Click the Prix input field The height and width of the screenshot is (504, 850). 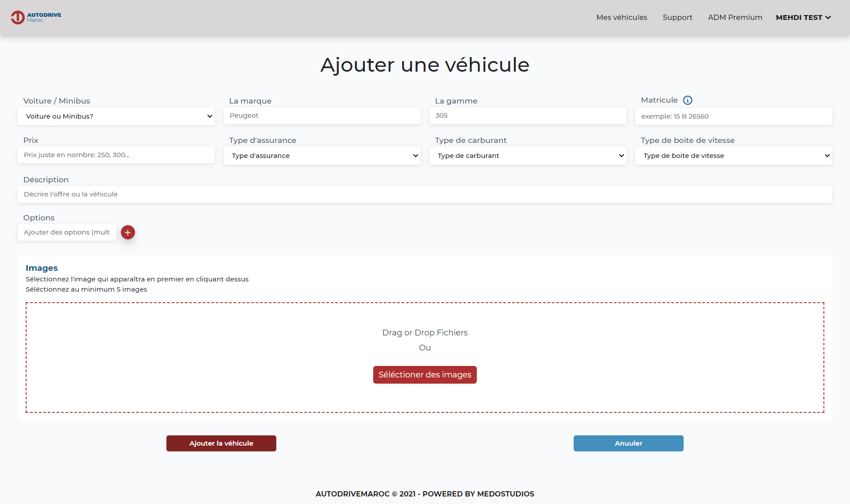click(x=116, y=155)
